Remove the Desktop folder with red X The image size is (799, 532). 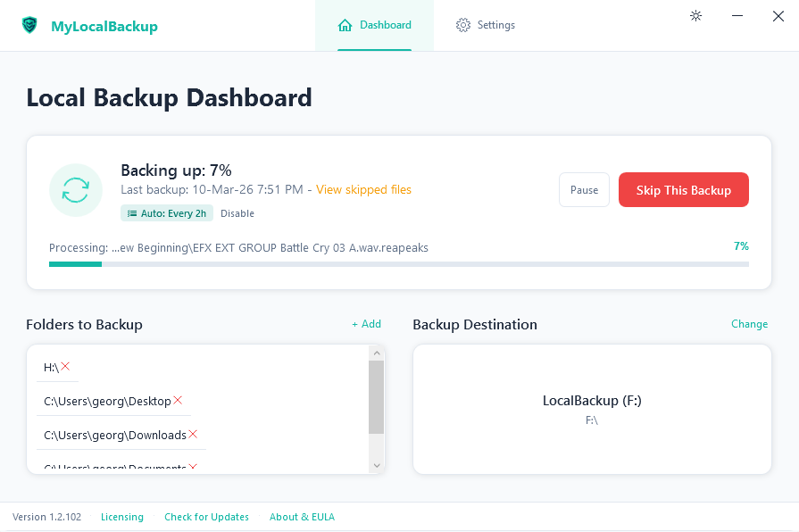(x=178, y=401)
